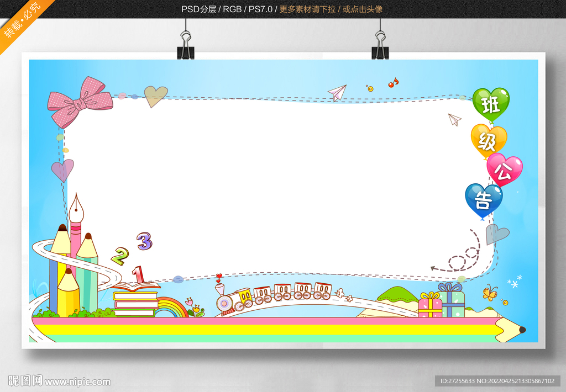Viewport: 566px width, 392px height.
Task: Click the blue "告" heart balloon
Action: pyautogui.click(x=484, y=201)
